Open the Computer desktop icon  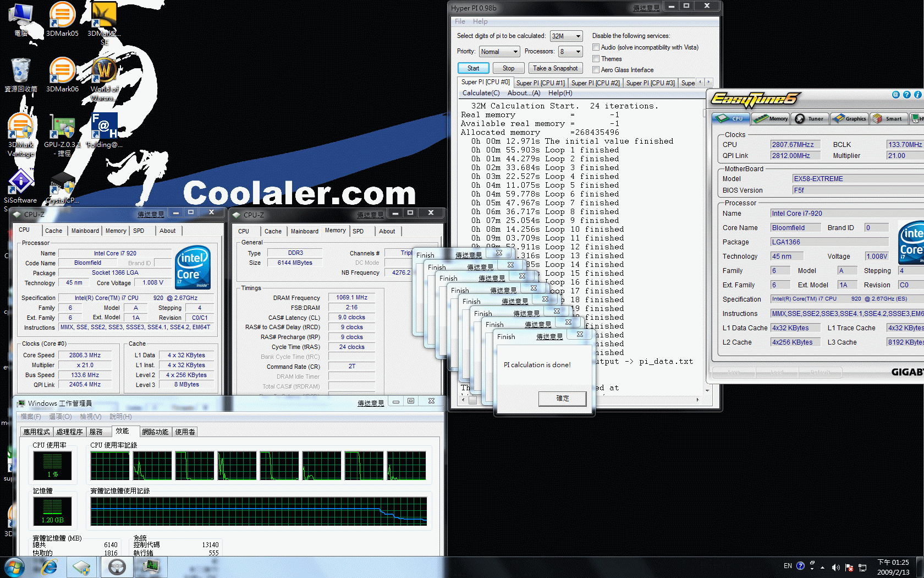(21, 19)
